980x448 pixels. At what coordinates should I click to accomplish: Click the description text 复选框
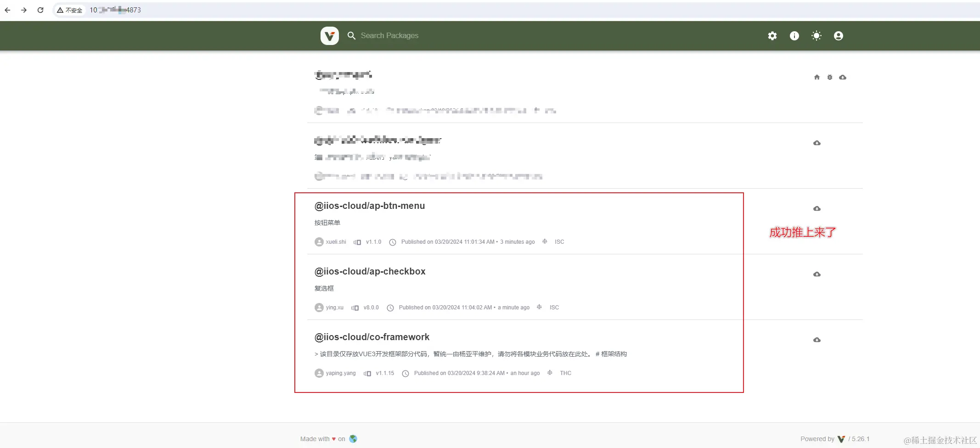324,288
